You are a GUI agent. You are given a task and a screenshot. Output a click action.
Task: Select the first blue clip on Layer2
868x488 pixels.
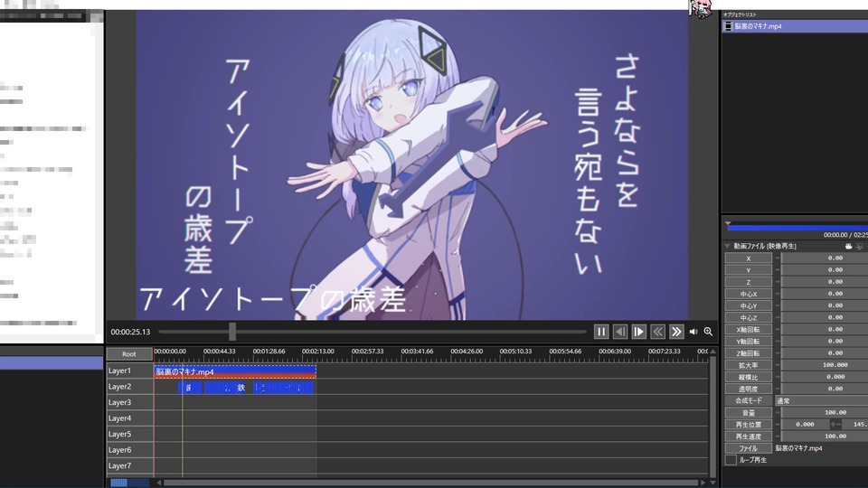click(190, 388)
